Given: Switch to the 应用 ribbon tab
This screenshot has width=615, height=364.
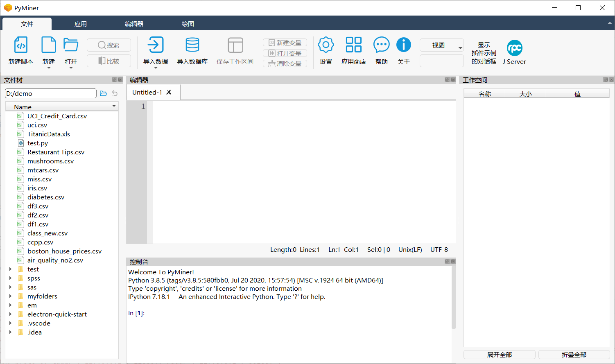Looking at the screenshot, I should [81, 24].
